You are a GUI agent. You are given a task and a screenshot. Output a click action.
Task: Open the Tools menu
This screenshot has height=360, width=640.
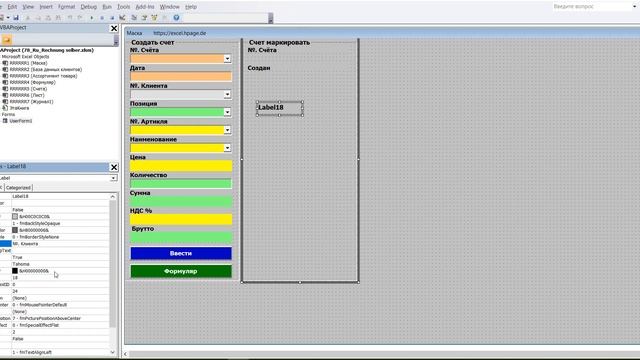pyautogui.click(x=123, y=7)
